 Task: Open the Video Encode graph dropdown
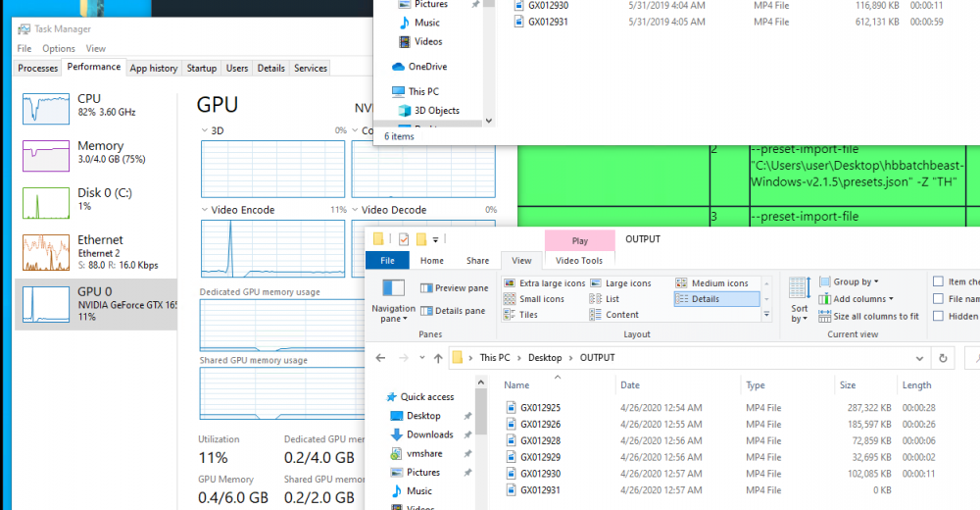(x=205, y=210)
